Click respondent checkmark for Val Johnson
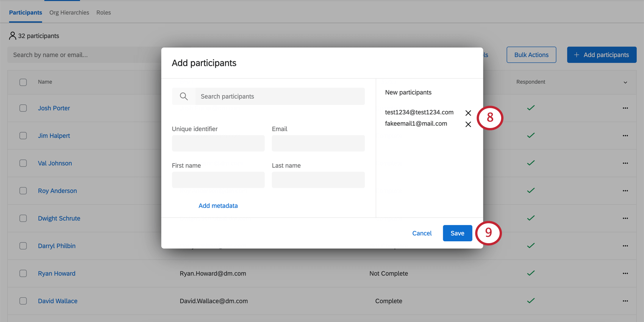The width and height of the screenshot is (644, 322). tap(531, 163)
